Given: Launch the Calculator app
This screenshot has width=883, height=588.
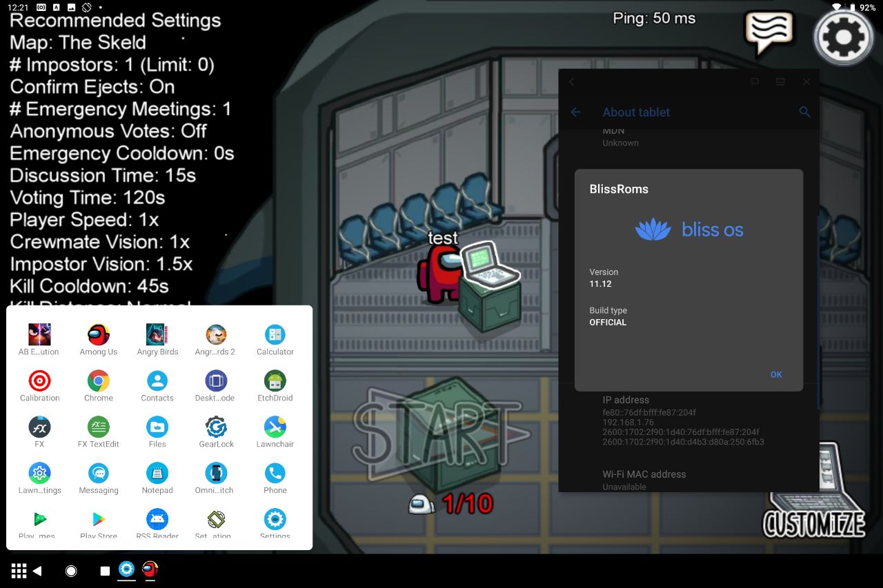Looking at the screenshot, I should point(275,340).
